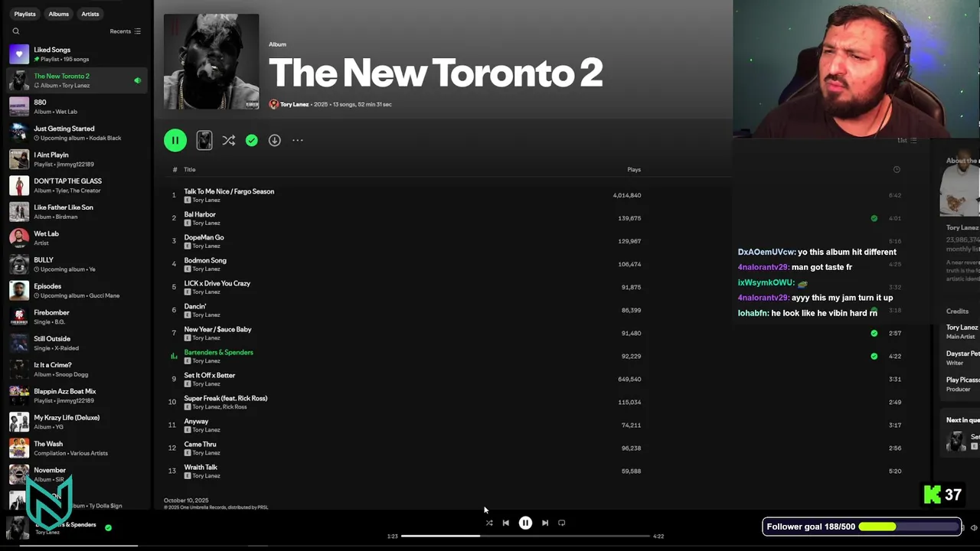Filter library by Artists
The image size is (980, 551).
[90, 14]
